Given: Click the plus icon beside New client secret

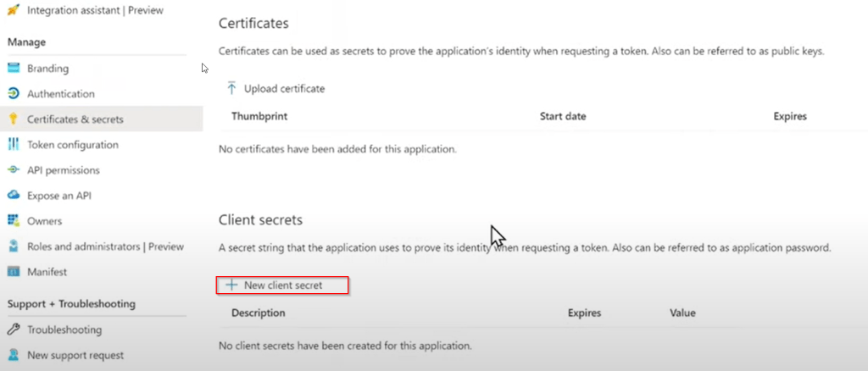Looking at the screenshot, I should click(231, 285).
